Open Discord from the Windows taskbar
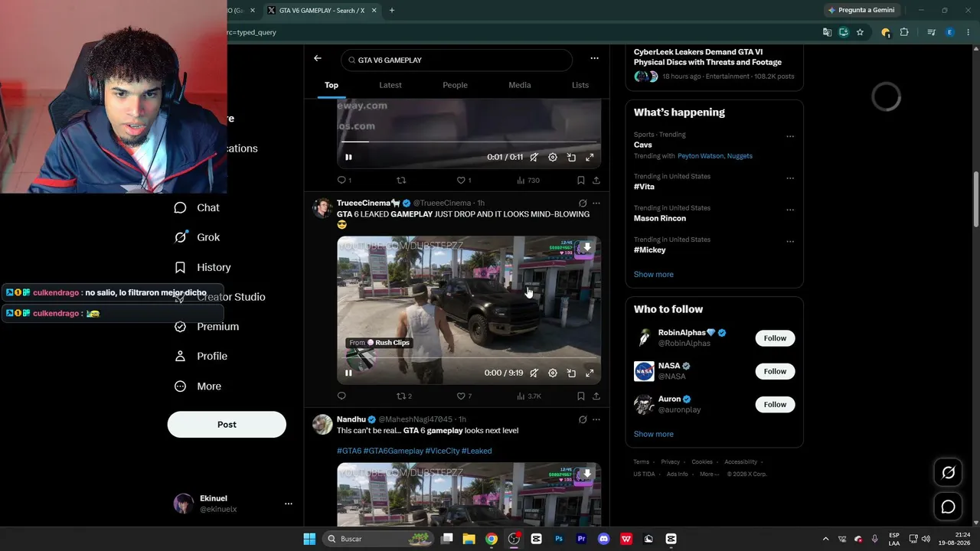This screenshot has height=551, width=980. click(x=604, y=539)
